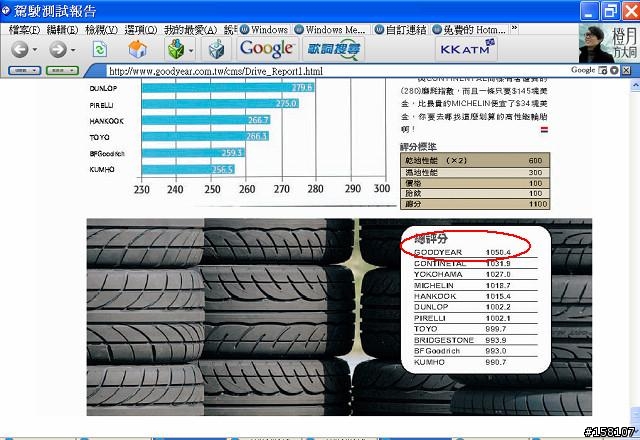Click the blue cube toolbar icon
This screenshot has width=640, height=440.
216,49
